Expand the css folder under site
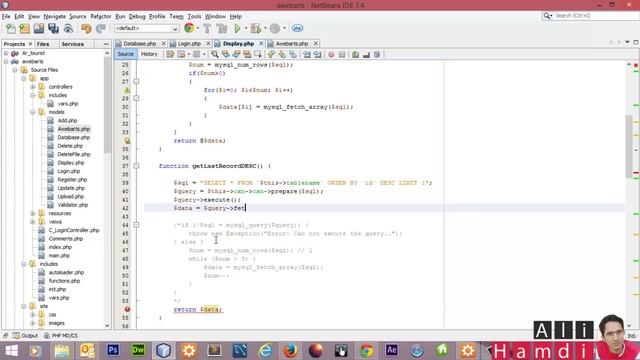This screenshot has width=640, height=360. coord(33,315)
